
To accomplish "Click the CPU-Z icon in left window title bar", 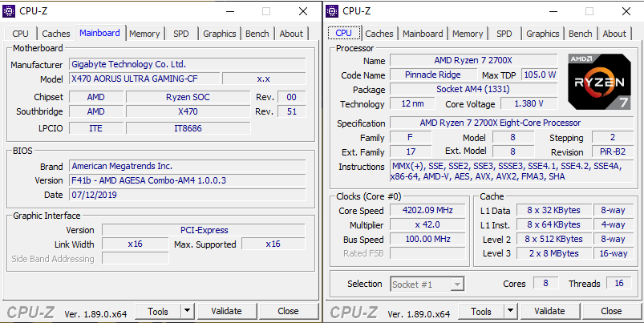I will pyautogui.click(x=9, y=11).
